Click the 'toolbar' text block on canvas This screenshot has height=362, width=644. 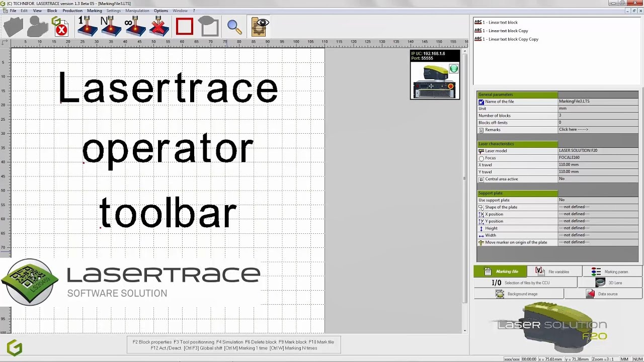168,212
